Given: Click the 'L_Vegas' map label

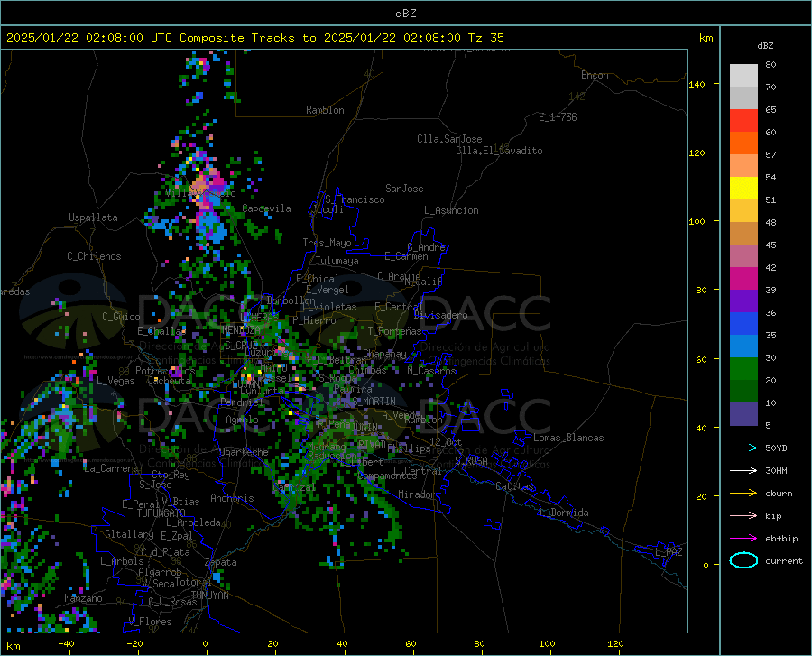Looking at the screenshot, I should (115, 381).
